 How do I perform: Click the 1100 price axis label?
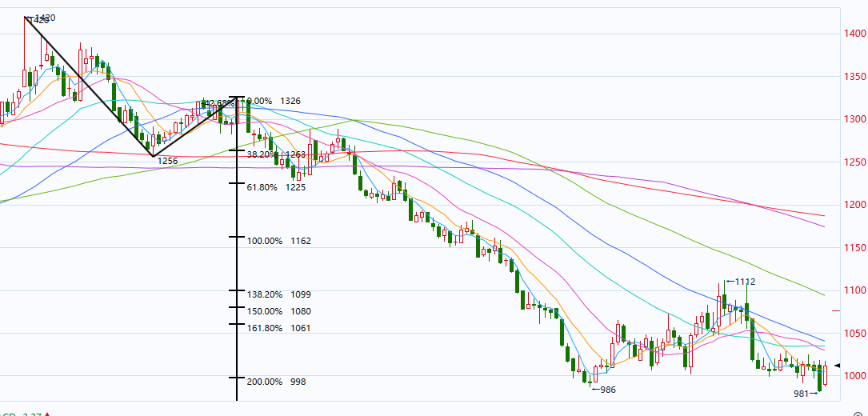click(x=854, y=290)
